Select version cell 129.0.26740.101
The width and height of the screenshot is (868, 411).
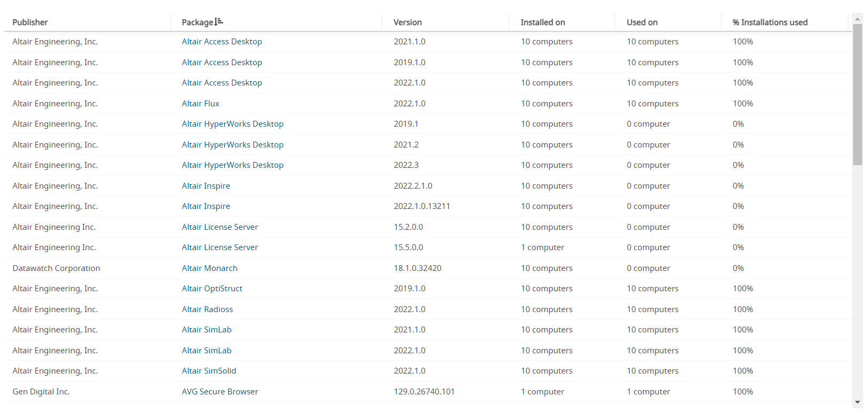click(x=424, y=392)
